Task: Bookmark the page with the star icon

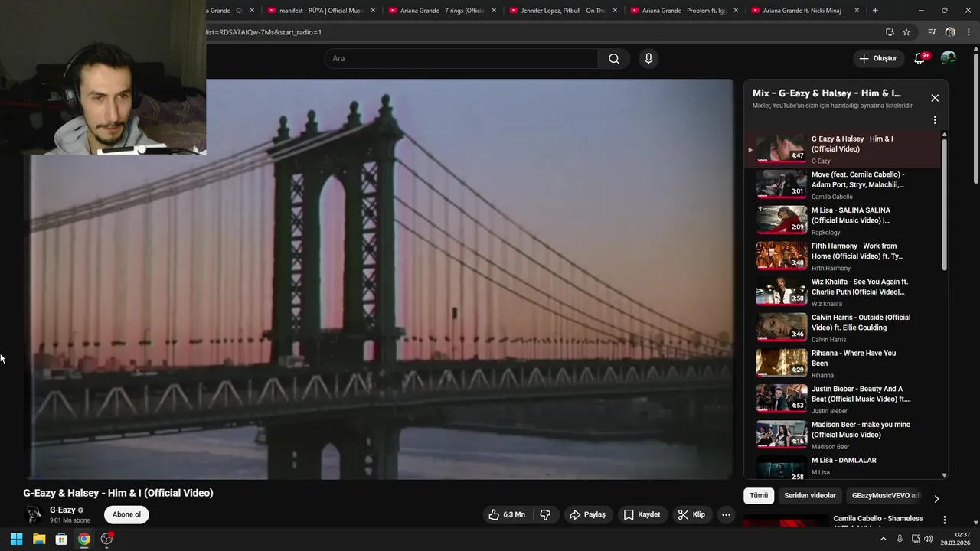Action: click(906, 32)
